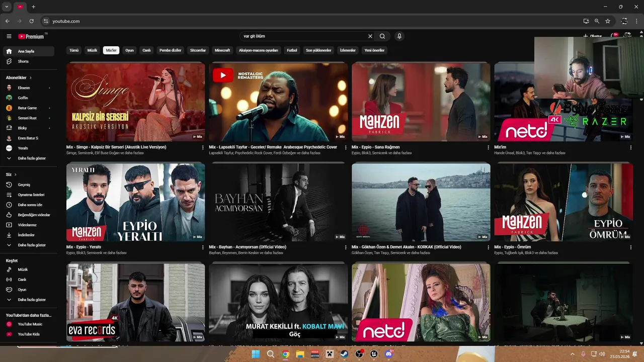Viewport: 644px width, 362px height.
Task: Open YouTube Kids from sidebar
Action: (x=29, y=334)
